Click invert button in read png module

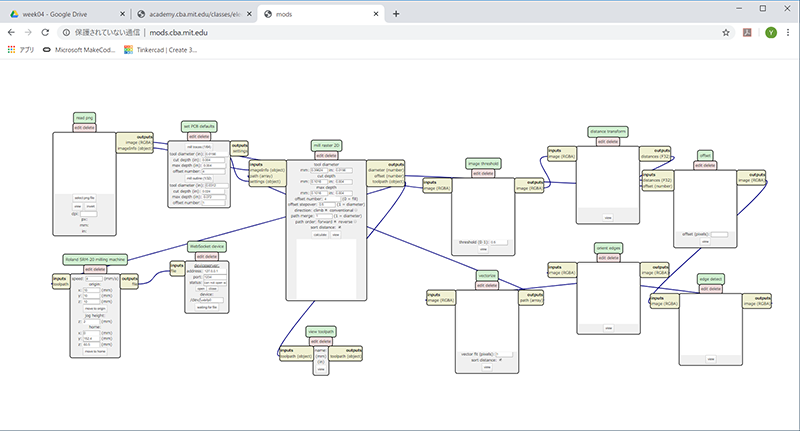tap(90, 207)
